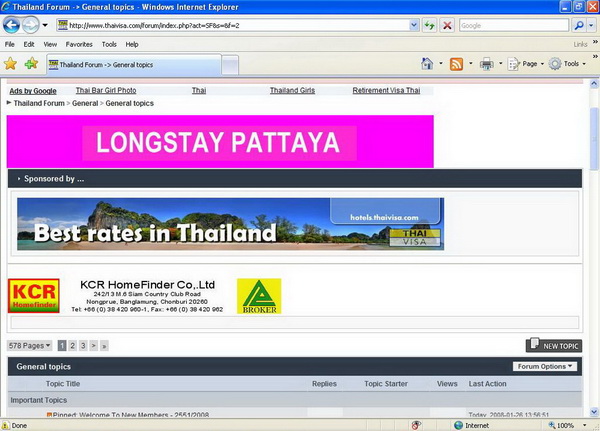Viewport: 600px width, 431px height.
Task: Open the File menu
Action: pos(10,44)
